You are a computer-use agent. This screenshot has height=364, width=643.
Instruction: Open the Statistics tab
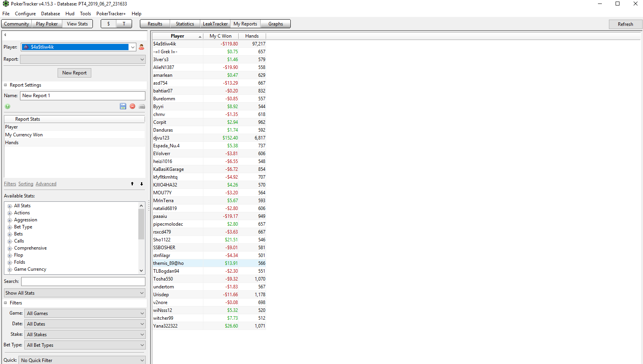(185, 24)
